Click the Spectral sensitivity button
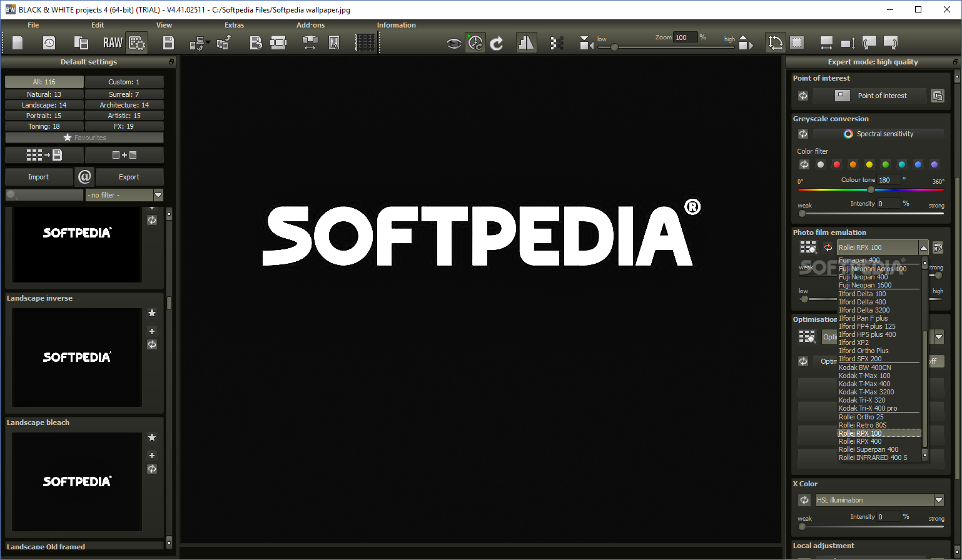The image size is (962, 560). tap(878, 134)
